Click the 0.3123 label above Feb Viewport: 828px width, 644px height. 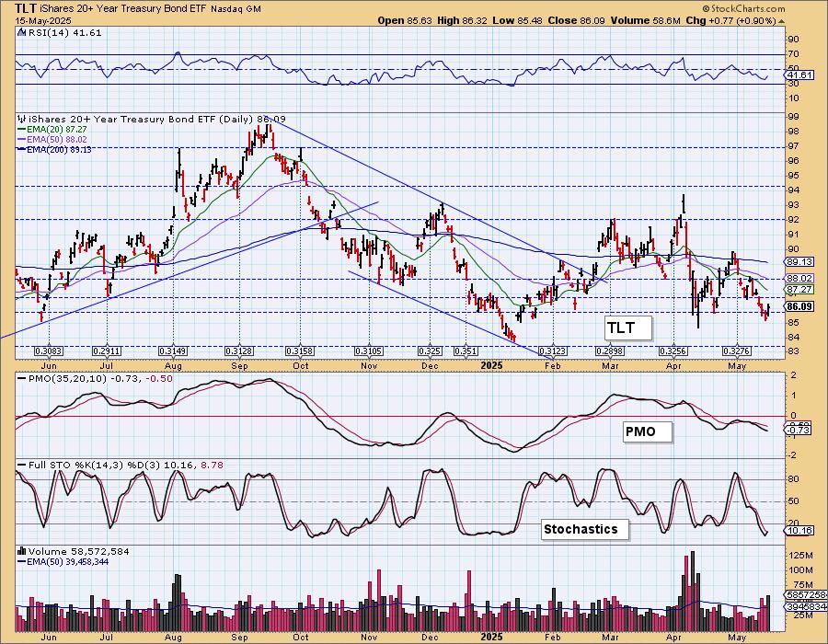(553, 351)
